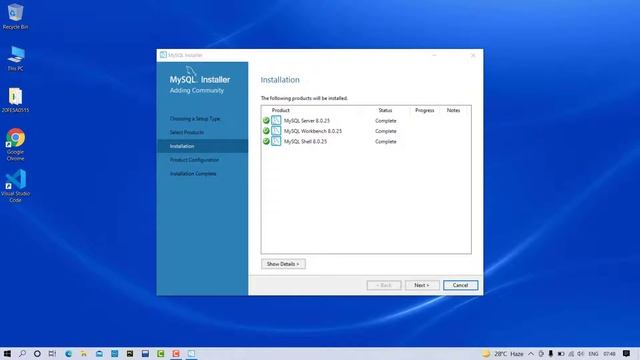
Task: Click the green check icon beside MySQL Workbench
Action: point(266,131)
